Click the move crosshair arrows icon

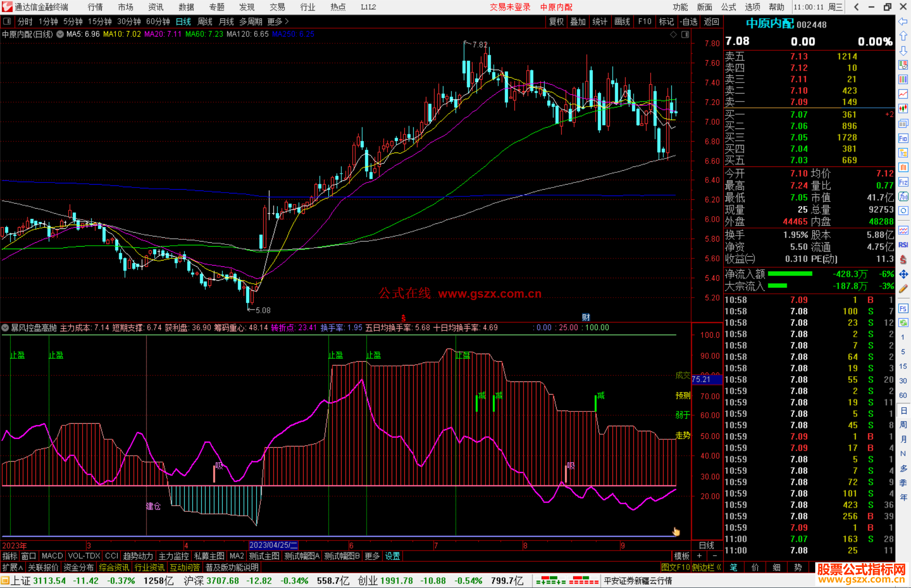coord(903,274)
